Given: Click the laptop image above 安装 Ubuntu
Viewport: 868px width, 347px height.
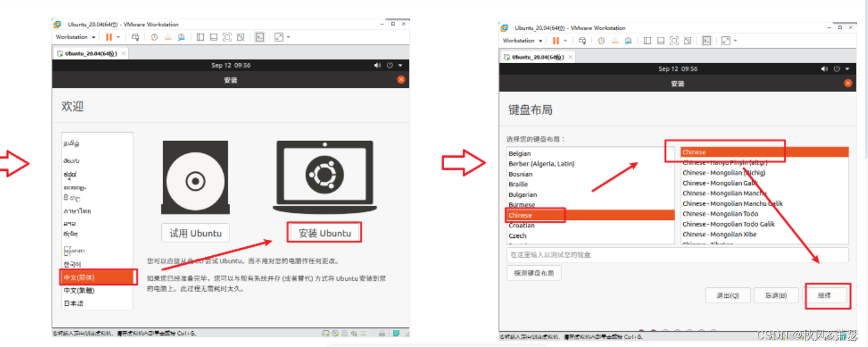Looking at the screenshot, I should click(x=324, y=177).
